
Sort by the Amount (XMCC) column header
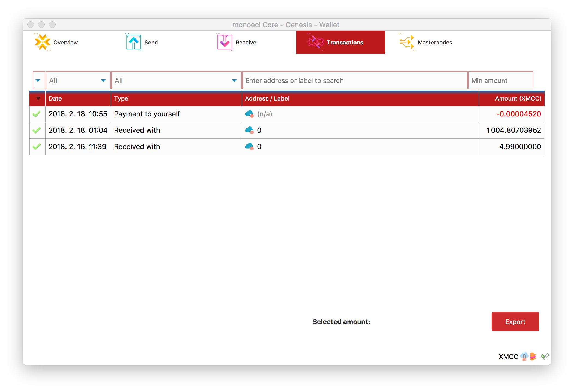(x=511, y=99)
